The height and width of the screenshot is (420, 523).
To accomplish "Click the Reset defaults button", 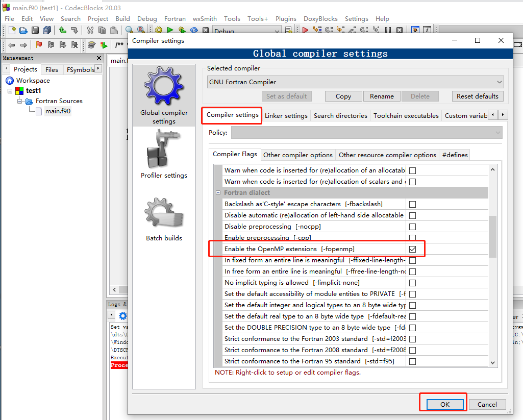I will click(x=478, y=96).
